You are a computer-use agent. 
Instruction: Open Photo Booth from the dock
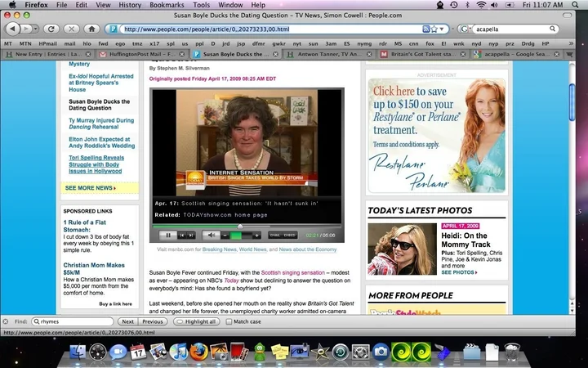point(238,352)
